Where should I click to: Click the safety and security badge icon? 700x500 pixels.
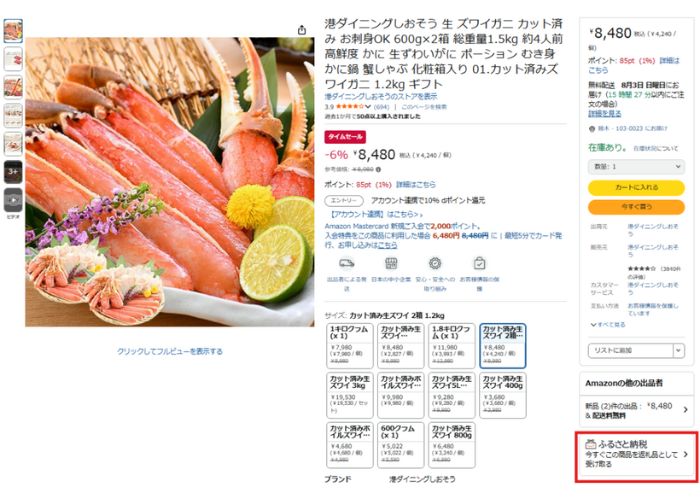pos(435,263)
